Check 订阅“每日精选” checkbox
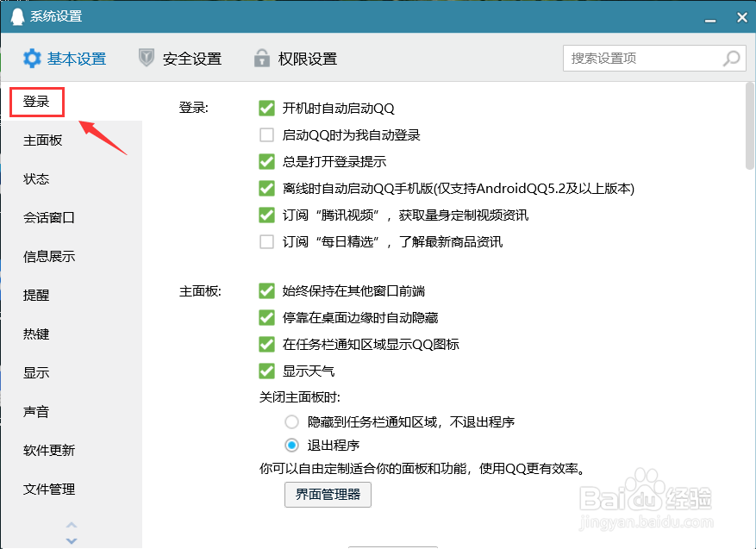The height and width of the screenshot is (549, 756). 266,241
